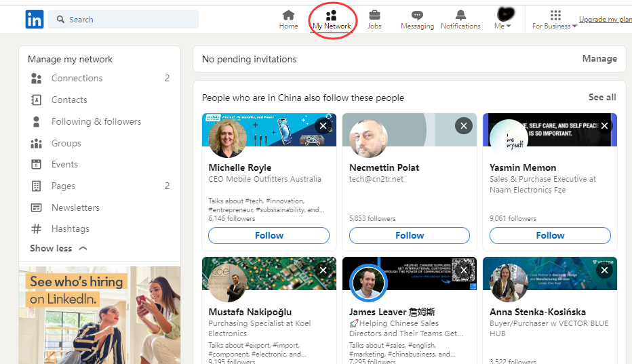Open Yasmin Memon's profile photo
Screen dimensions: 632x364
coord(509,139)
